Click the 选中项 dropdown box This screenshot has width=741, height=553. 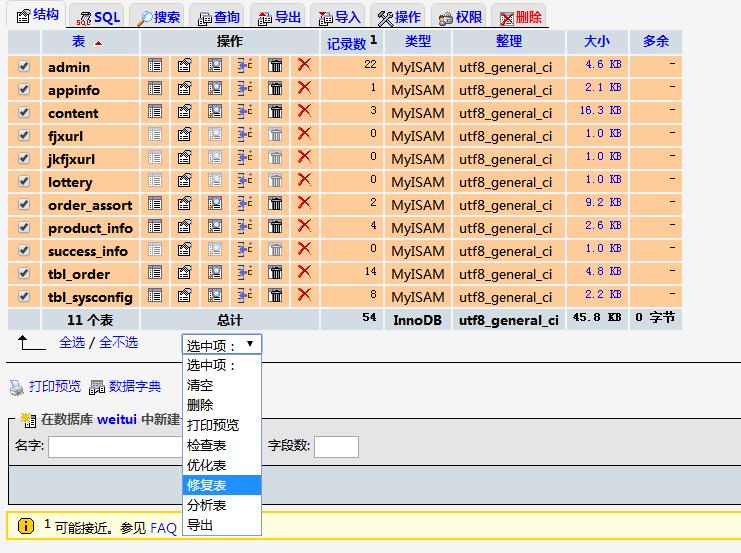[x=222, y=344]
